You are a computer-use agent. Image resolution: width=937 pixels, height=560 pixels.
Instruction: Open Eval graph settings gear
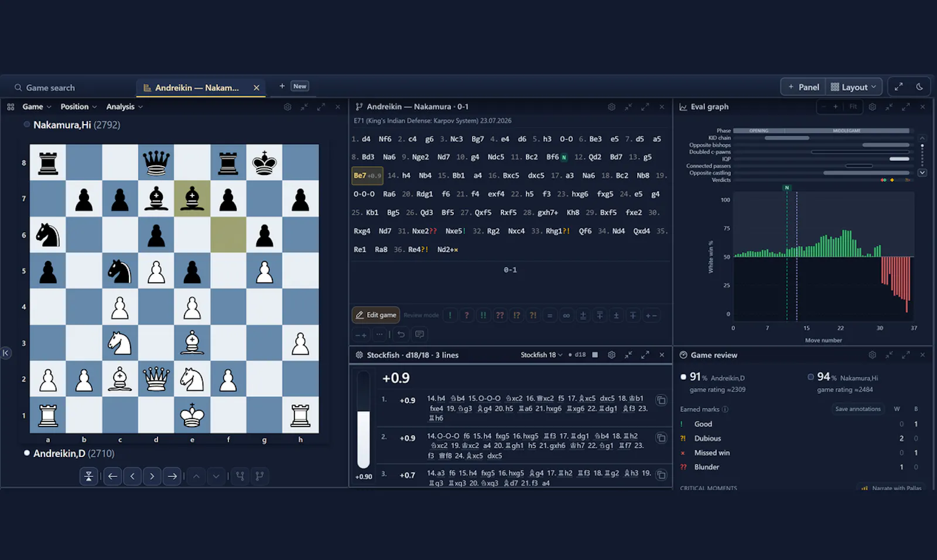(872, 107)
